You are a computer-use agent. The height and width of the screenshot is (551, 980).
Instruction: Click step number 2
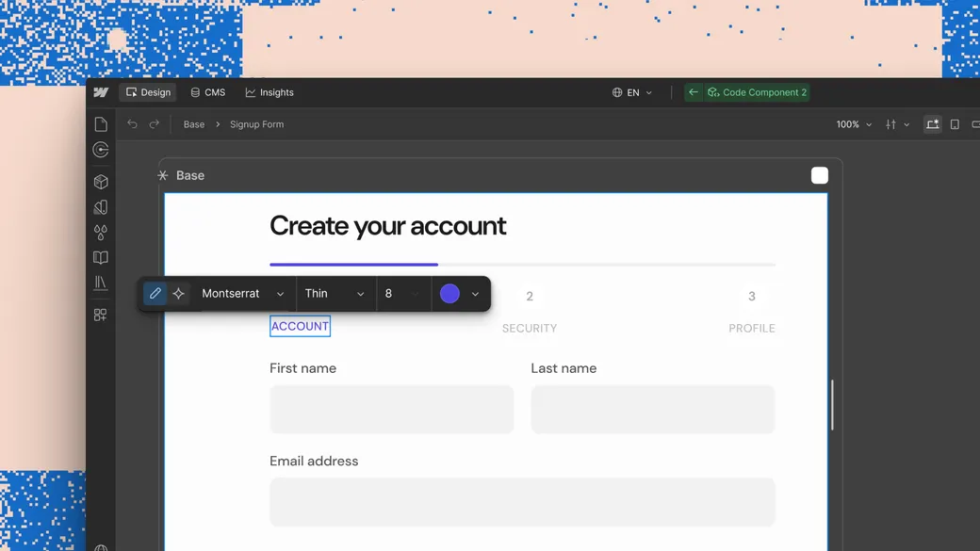pyautogui.click(x=530, y=296)
